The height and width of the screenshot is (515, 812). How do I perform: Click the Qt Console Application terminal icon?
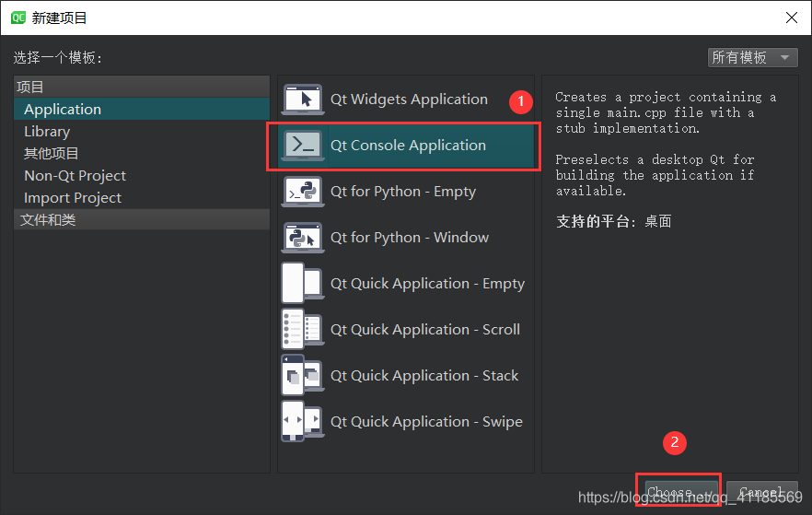coord(303,145)
